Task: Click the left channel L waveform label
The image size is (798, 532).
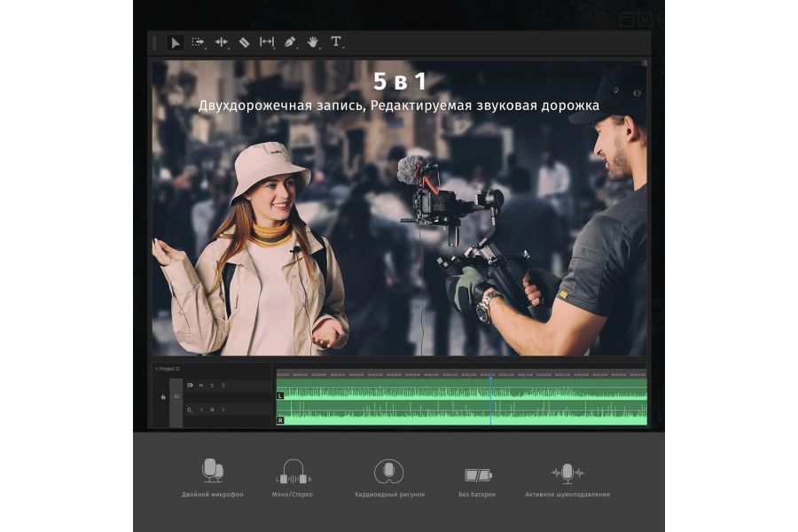Action: (281, 395)
